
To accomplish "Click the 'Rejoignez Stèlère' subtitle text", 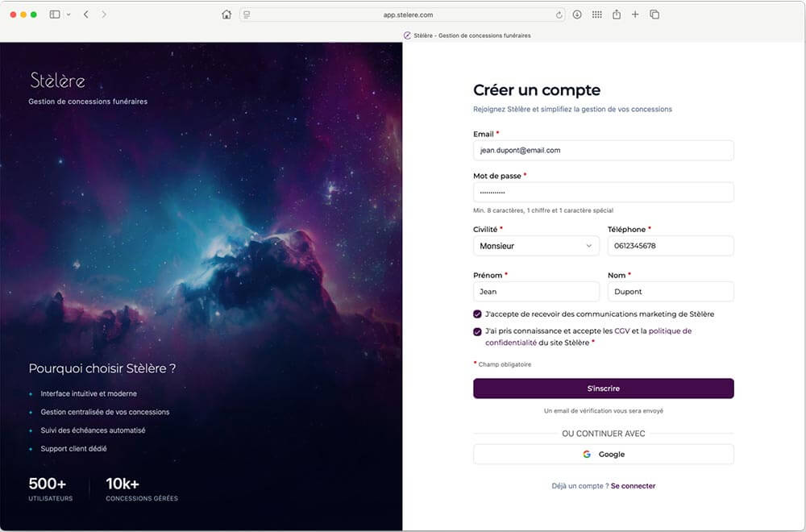I will coord(572,109).
